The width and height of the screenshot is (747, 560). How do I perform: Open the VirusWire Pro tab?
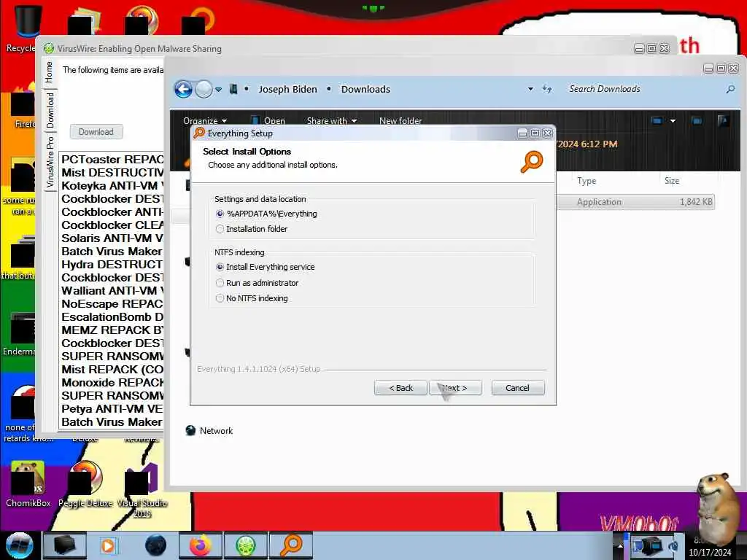50,162
